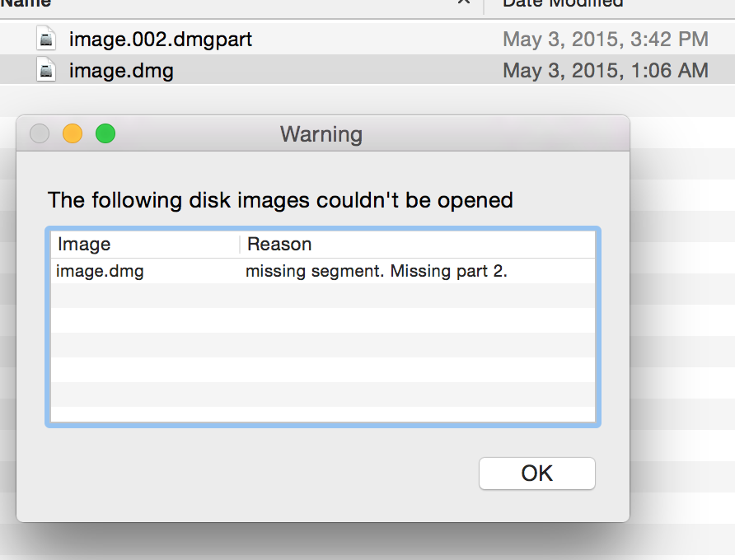Sort by the Image column header
Screen dimensions: 735x560
(x=145, y=244)
